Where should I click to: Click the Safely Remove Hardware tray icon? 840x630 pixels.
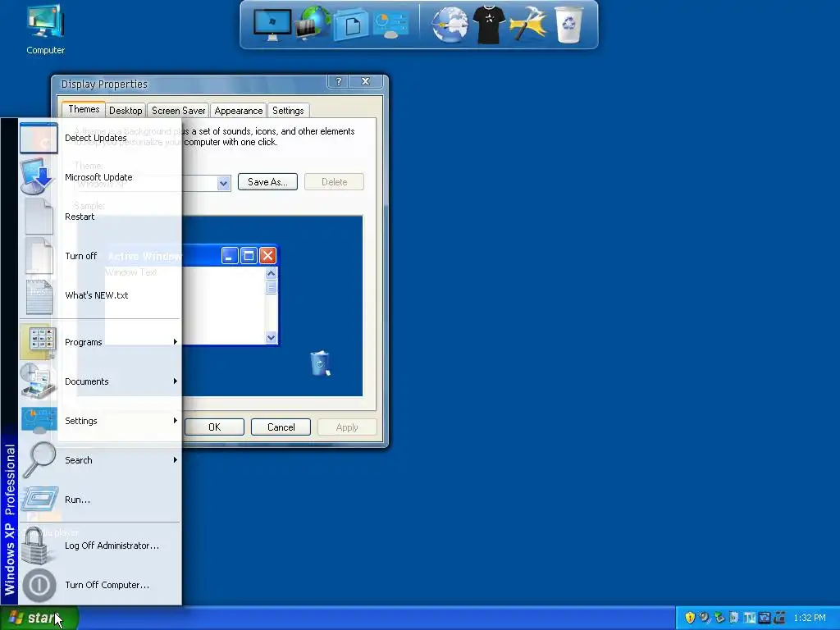click(x=719, y=618)
